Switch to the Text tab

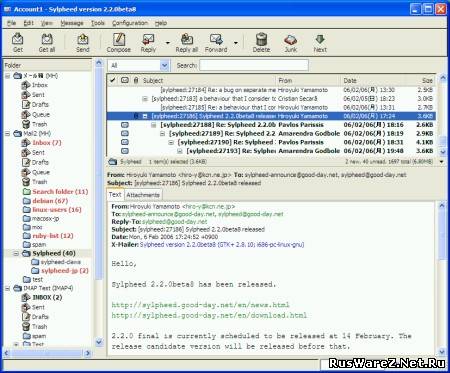[115, 195]
